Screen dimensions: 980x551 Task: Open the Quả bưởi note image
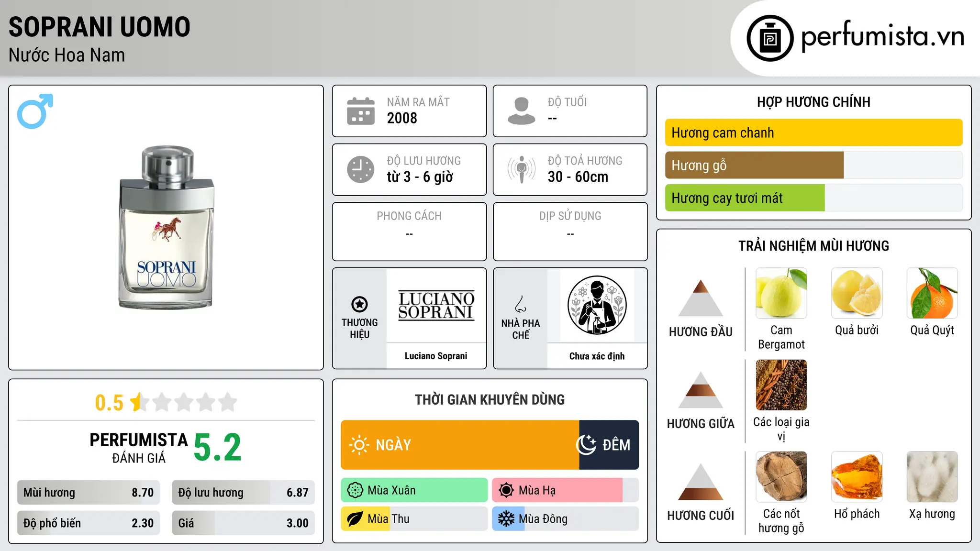click(857, 293)
